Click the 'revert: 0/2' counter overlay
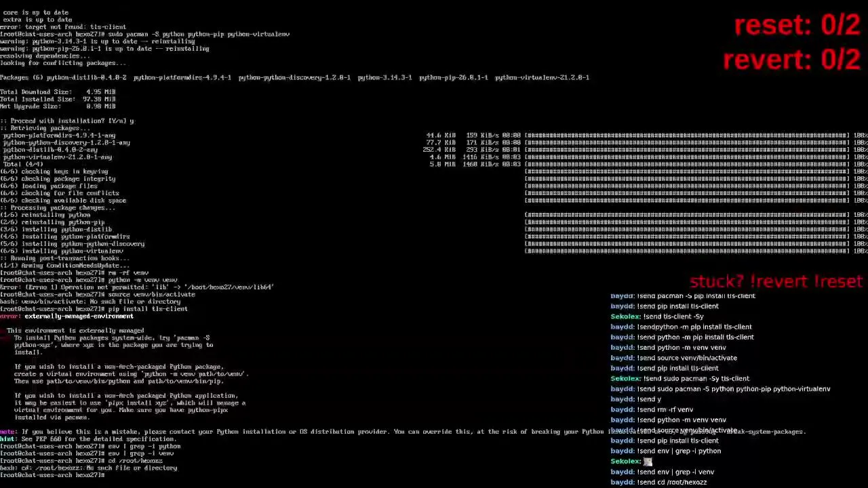This screenshot has height=488, width=868. pyautogui.click(x=791, y=60)
